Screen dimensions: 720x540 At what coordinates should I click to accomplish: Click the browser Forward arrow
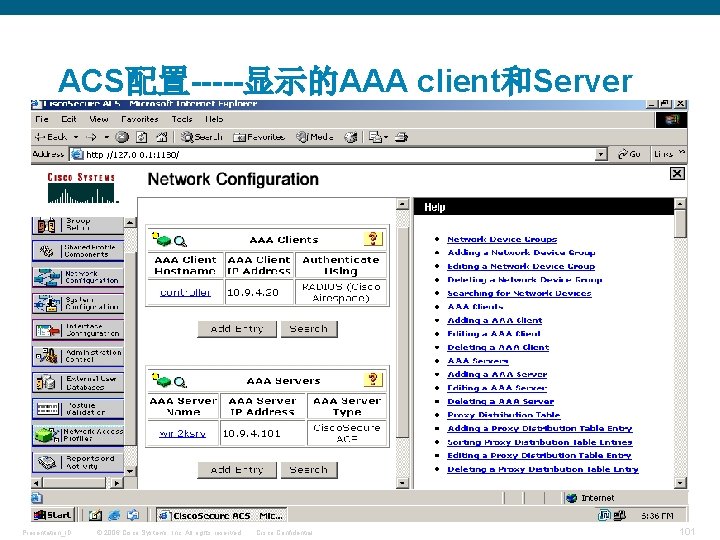(91, 137)
